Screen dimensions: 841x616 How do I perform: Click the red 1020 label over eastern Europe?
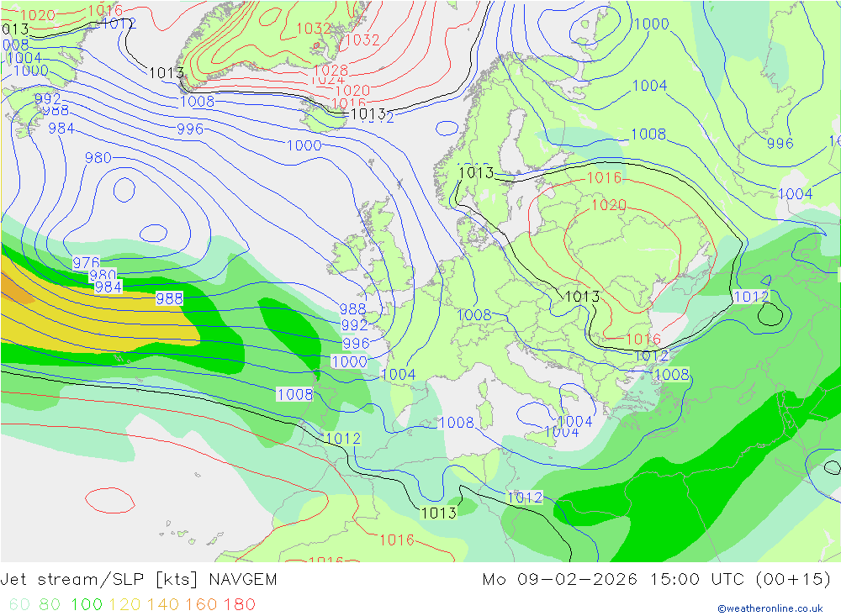tap(609, 205)
